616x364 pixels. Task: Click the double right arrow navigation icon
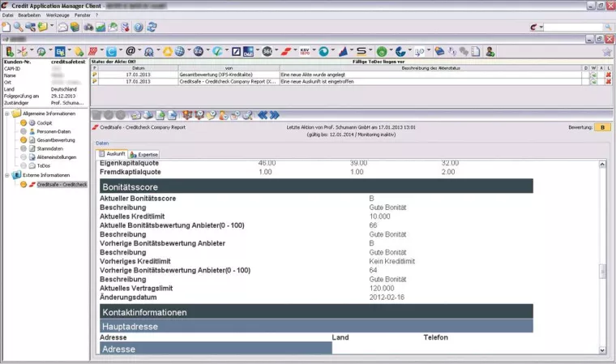point(275,114)
